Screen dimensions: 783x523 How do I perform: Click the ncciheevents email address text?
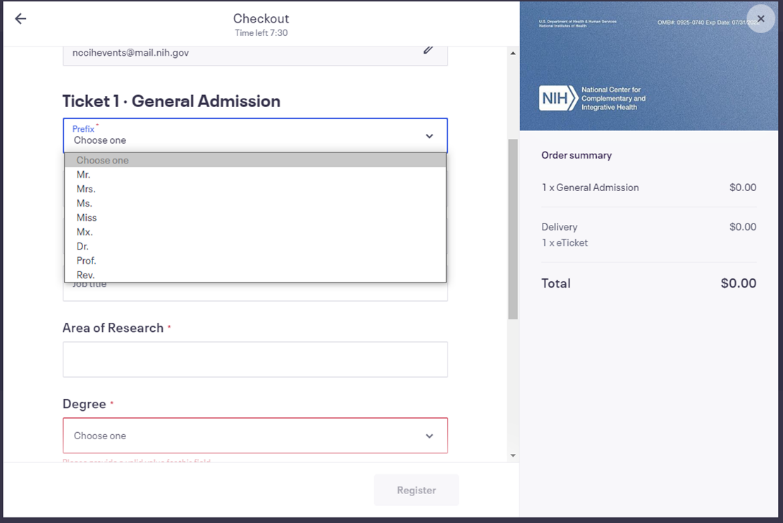click(x=130, y=52)
